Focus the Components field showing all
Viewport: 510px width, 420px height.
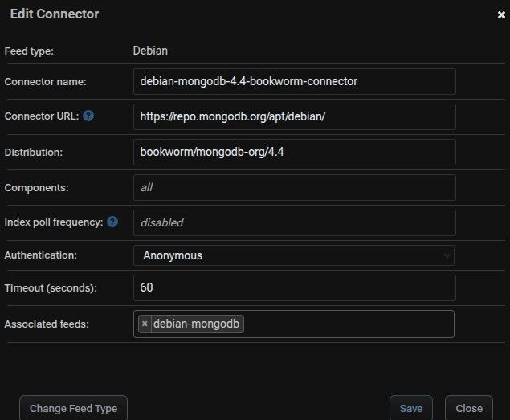click(295, 188)
